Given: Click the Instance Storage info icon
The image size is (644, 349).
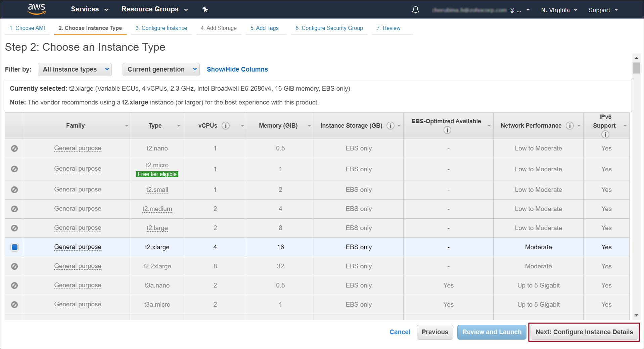Looking at the screenshot, I should pos(390,126).
